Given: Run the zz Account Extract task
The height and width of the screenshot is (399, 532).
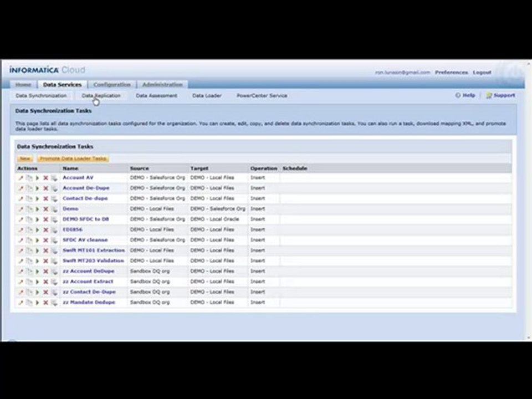Looking at the screenshot, I should [x=37, y=282].
